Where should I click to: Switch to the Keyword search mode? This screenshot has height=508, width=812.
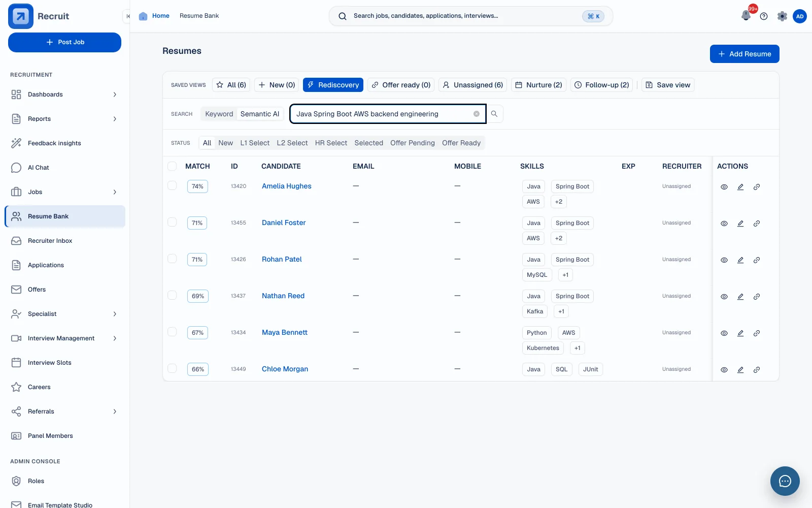219,114
